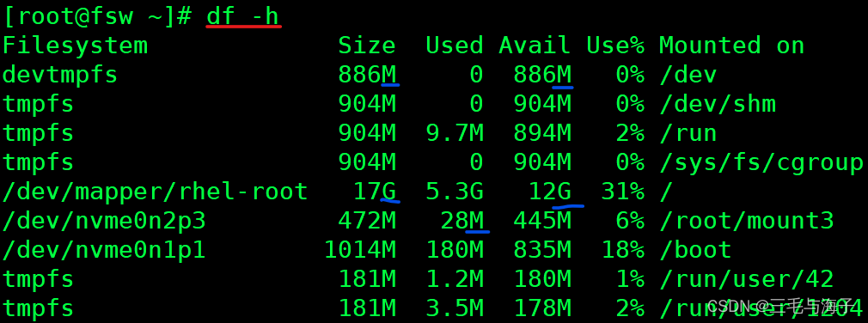Click the '/run/user/42' mount point
The width and height of the screenshot is (868, 323).
(746, 280)
